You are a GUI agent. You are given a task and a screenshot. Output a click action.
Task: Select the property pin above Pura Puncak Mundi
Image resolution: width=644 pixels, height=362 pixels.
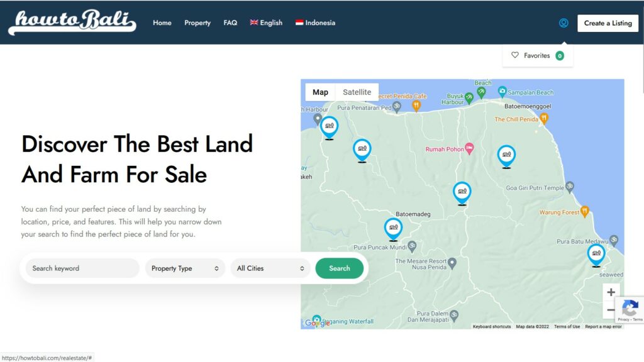click(x=393, y=229)
